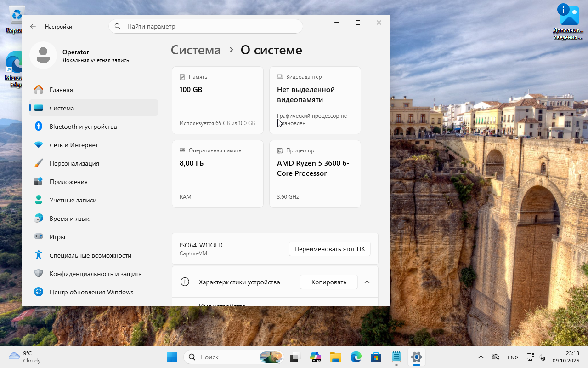Open Task View on the taskbar
The image size is (588, 368).
[295, 357]
